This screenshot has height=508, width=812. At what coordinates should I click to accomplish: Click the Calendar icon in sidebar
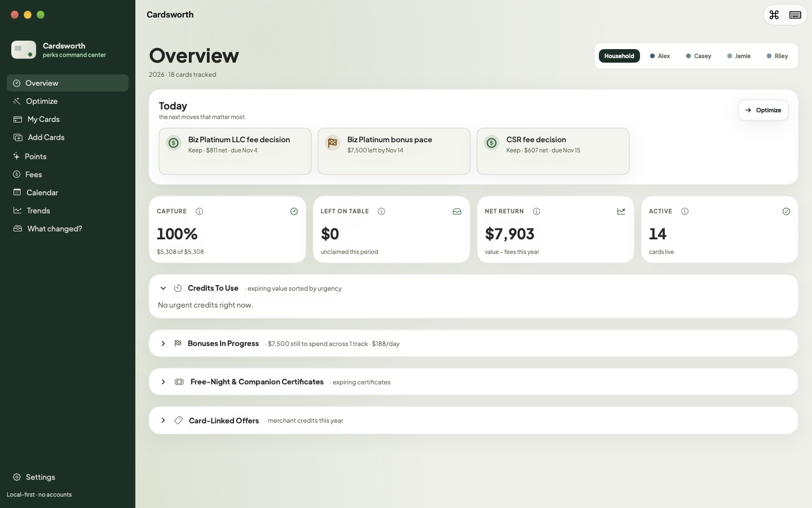click(x=17, y=192)
